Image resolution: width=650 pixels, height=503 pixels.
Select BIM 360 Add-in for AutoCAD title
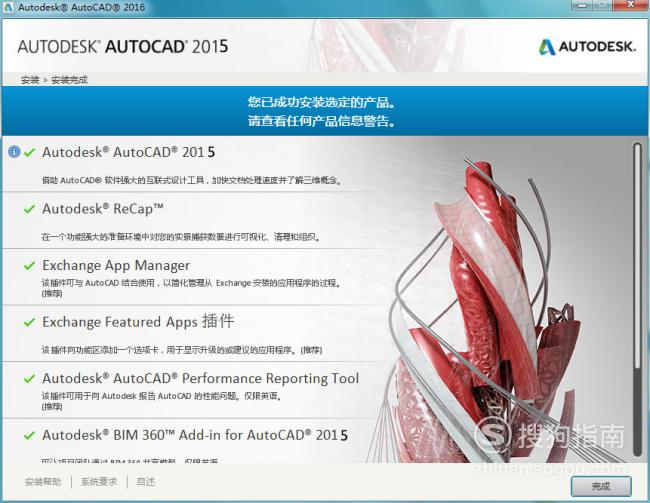click(195, 435)
